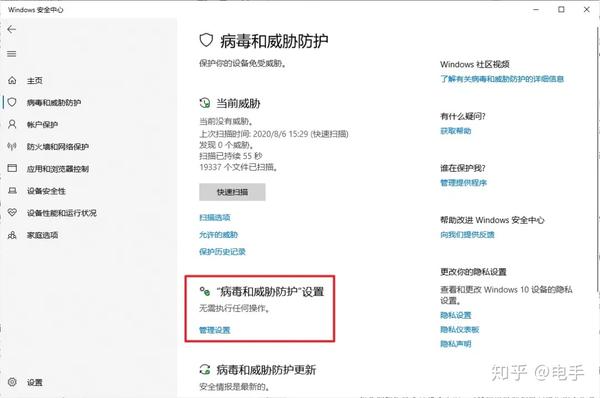Click the last scan time text
This screenshot has width=600, height=398.
pyautogui.click(x=274, y=134)
